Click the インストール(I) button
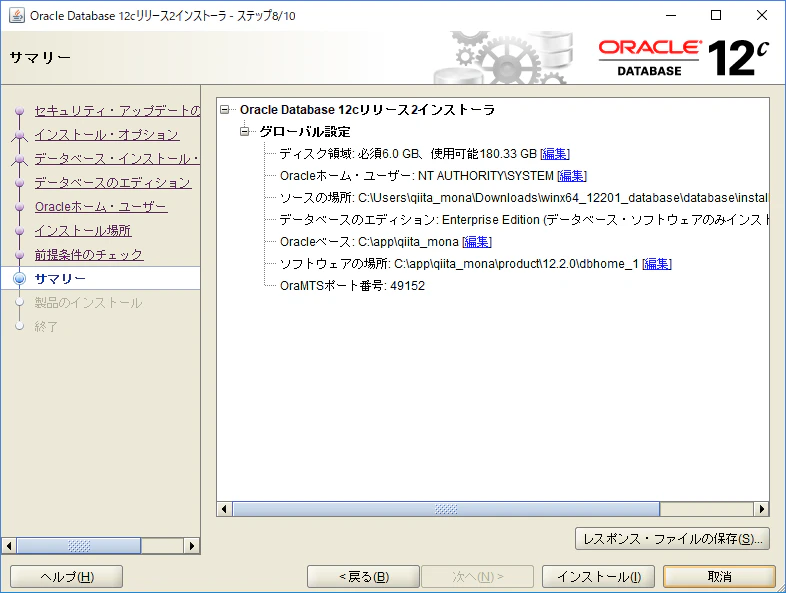786x593 pixels. click(599, 577)
